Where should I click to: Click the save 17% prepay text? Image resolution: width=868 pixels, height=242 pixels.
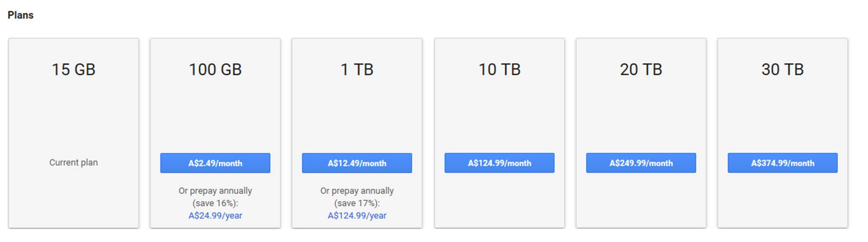[x=357, y=203]
